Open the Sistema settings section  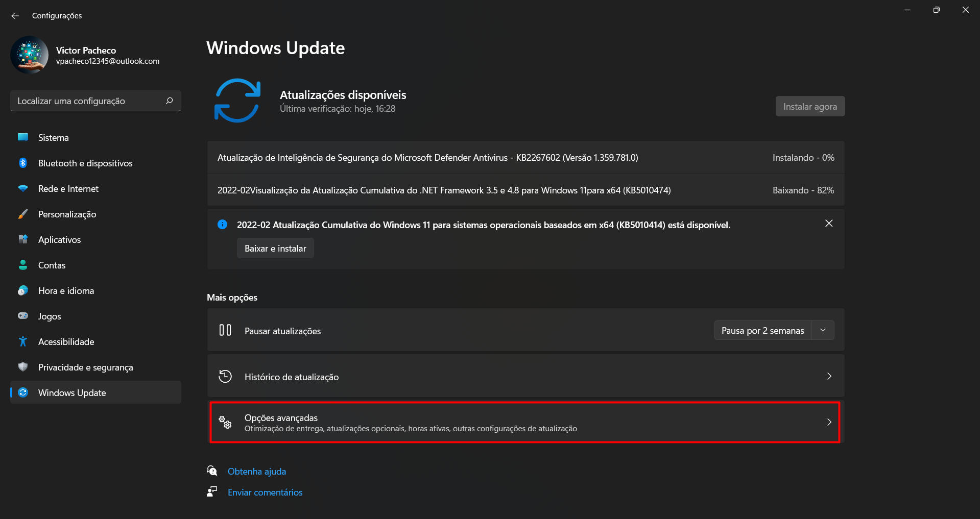(x=95, y=138)
